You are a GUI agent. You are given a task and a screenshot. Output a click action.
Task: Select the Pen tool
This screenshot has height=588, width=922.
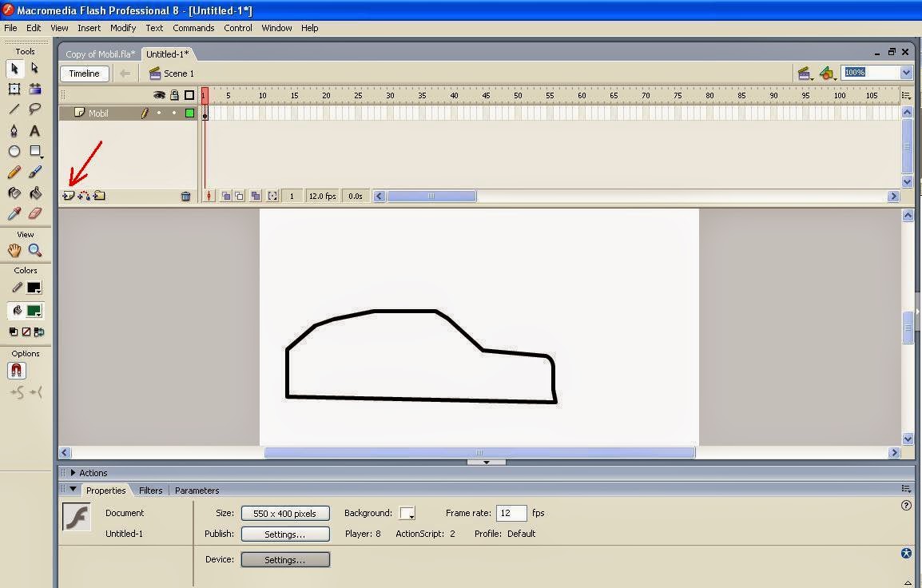tap(14, 130)
